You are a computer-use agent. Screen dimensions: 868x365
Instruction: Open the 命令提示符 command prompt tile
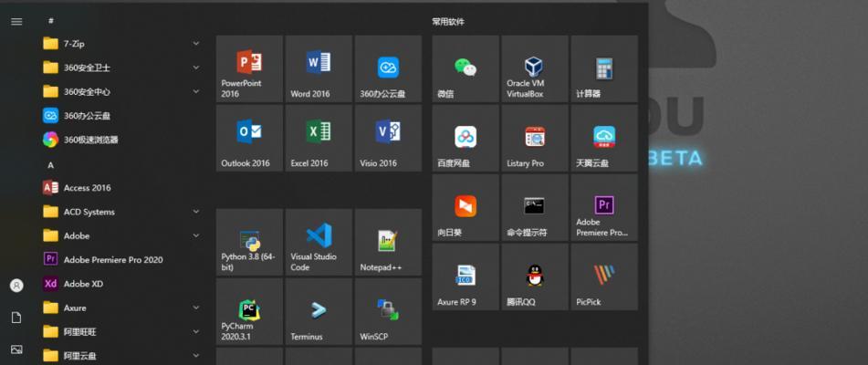pos(535,208)
